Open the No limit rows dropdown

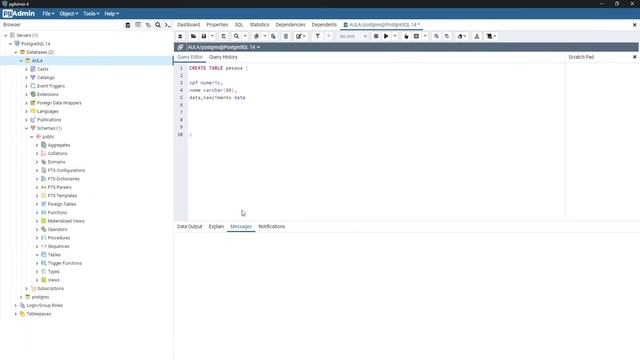353,36
